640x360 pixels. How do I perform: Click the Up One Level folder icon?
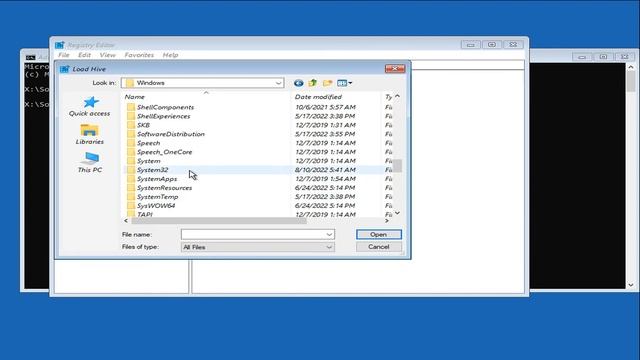tap(313, 83)
